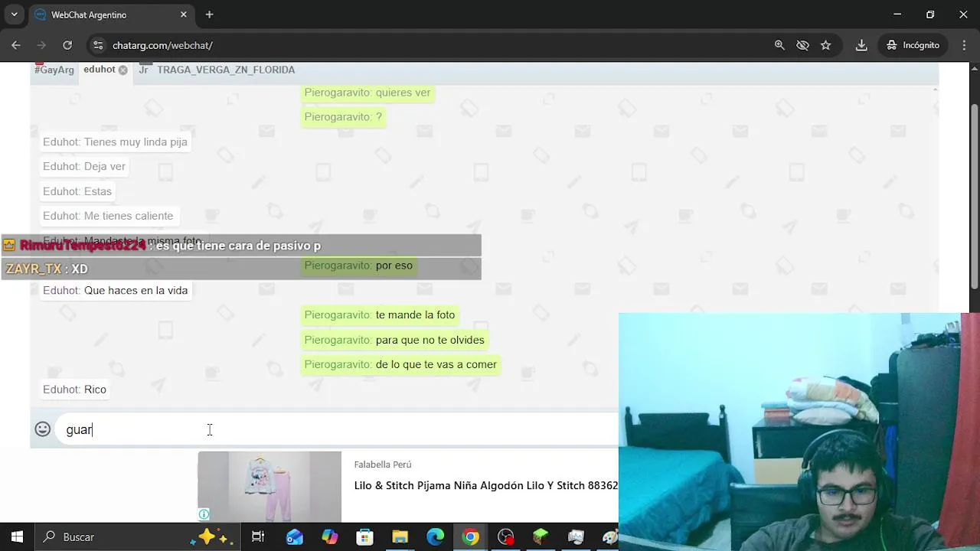This screenshot has height=551, width=980.
Task: Open the Lilo & Stitch Pijama ad title link
Action: pyautogui.click(x=485, y=486)
